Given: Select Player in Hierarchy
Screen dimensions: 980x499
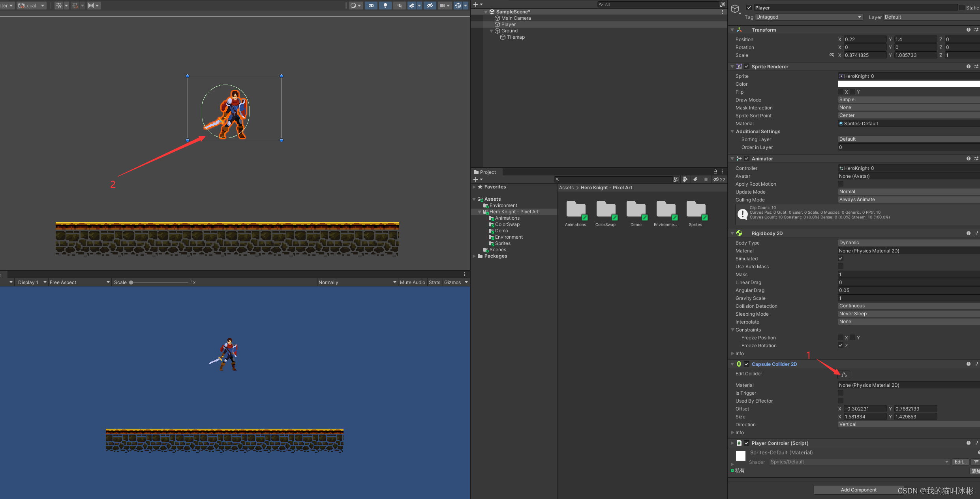Looking at the screenshot, I should pyautogui.click(x=508, y=24).
